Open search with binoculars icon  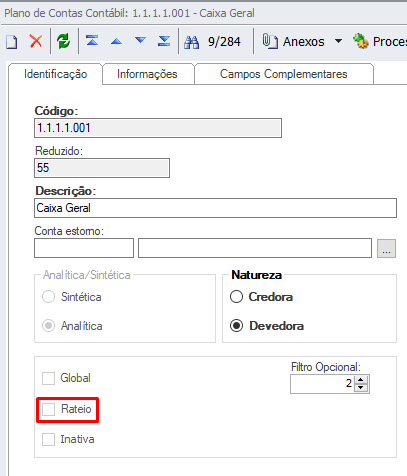(192, 42)
